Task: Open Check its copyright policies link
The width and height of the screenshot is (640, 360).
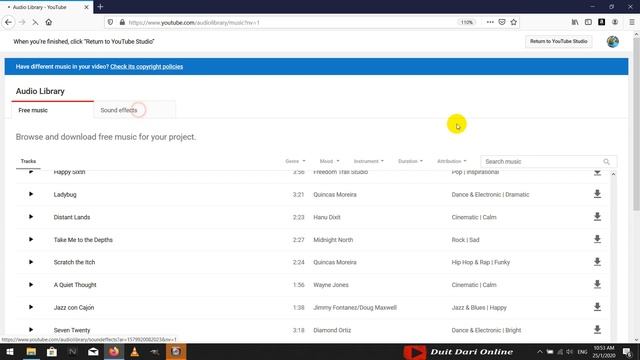Action: click(147, 67)
